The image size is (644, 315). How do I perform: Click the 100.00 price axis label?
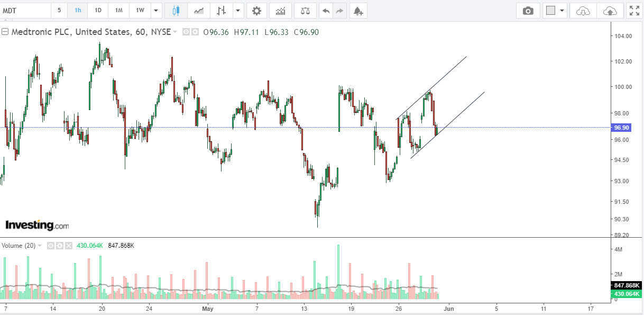624,87
